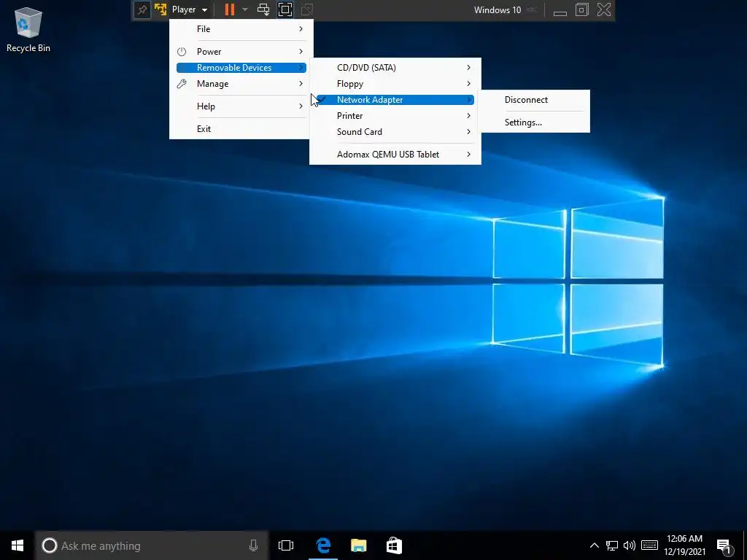Select Removable Devices menu item
Image resolution: width=747 pixels, height=560 pixels.
pyautogui.click(x=241, y=68)
